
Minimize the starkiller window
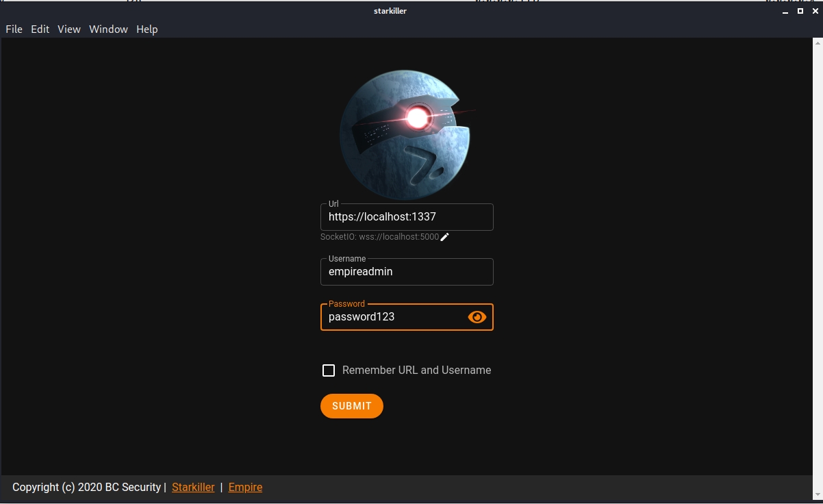pos(785,12)
